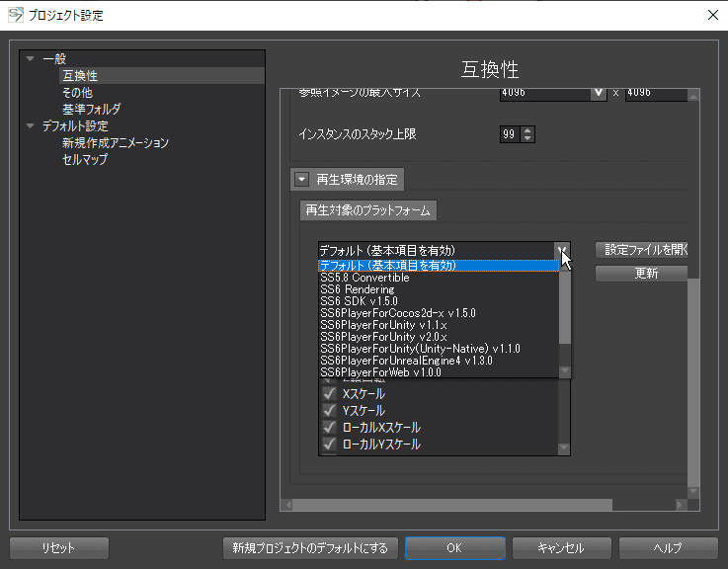728x569 pixels.
Task: Choose SS6PlayerForCocos2d-x v1.5.0
Action: 439,313
